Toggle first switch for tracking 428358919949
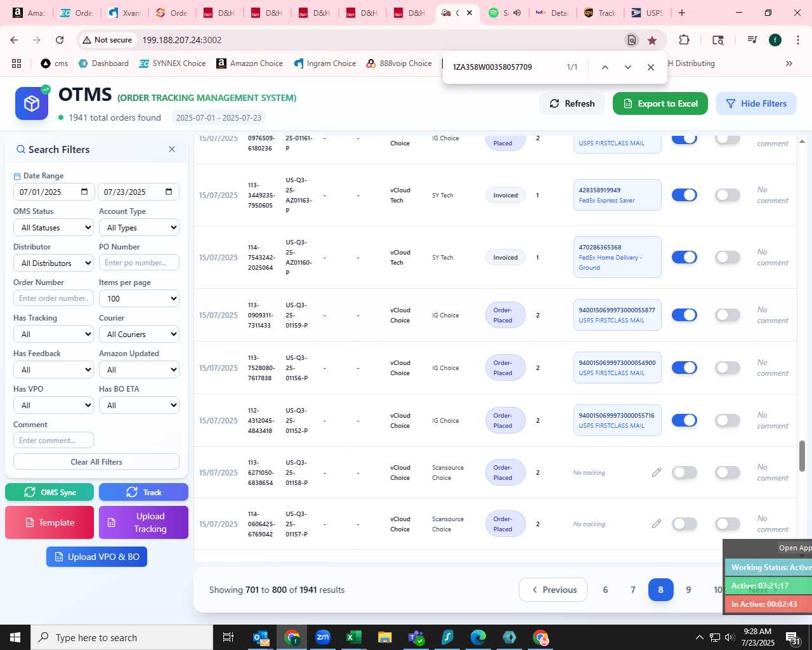The width and height of the screenshot is (812, 650). (x=684, y=195)
